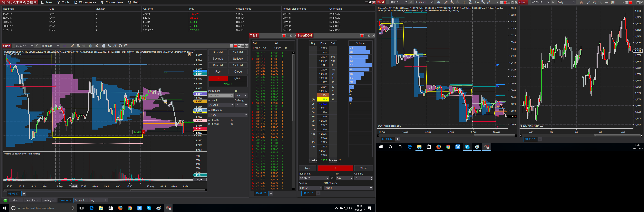Open the New menu
The height and width of the screenshot is (212, 644).
[47, 2]
